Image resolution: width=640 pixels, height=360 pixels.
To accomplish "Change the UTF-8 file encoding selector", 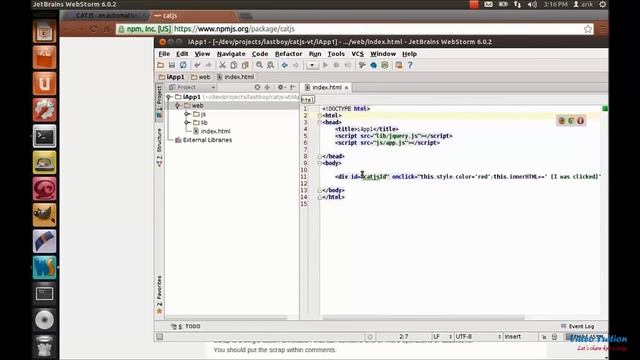I will click(478, 337).
